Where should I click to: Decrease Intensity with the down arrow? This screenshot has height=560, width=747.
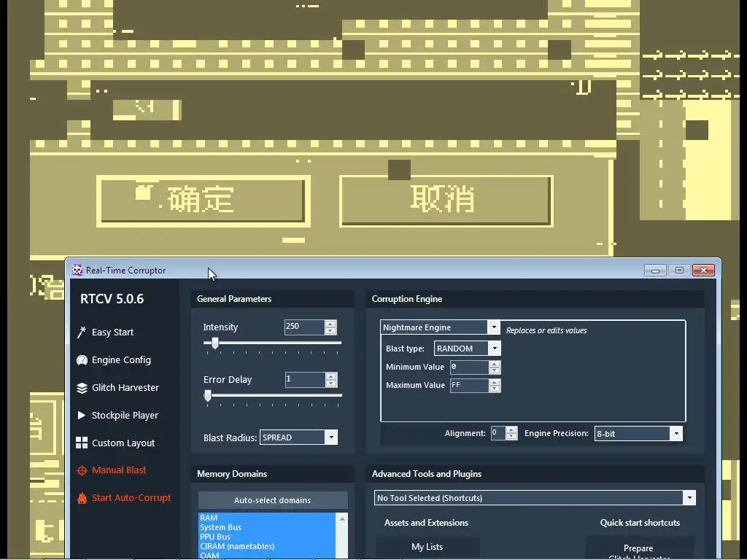(330, 330)
